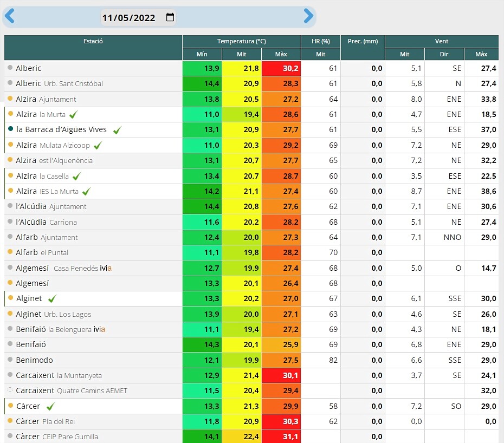The width and height of the screenshot is (504, 443).
Task: Click the orange dot for Alzira est l'Alquenència
Action: click(10, 160)
